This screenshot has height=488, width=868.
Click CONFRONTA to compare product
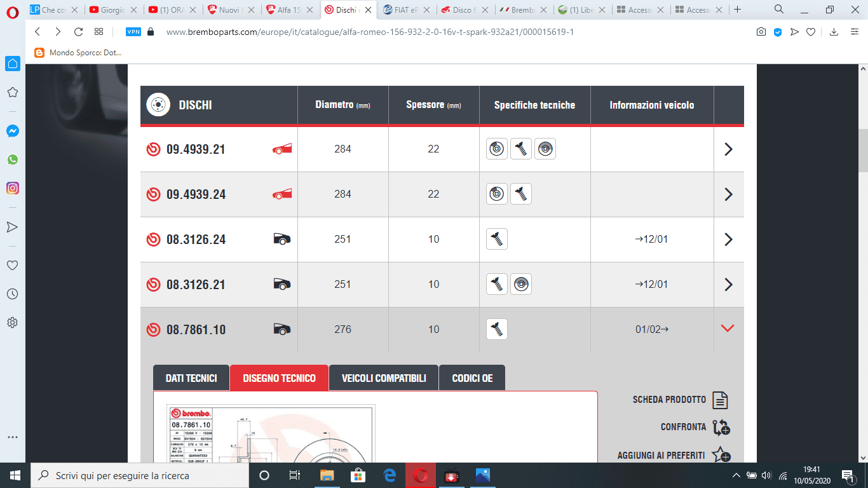[695, 427]
